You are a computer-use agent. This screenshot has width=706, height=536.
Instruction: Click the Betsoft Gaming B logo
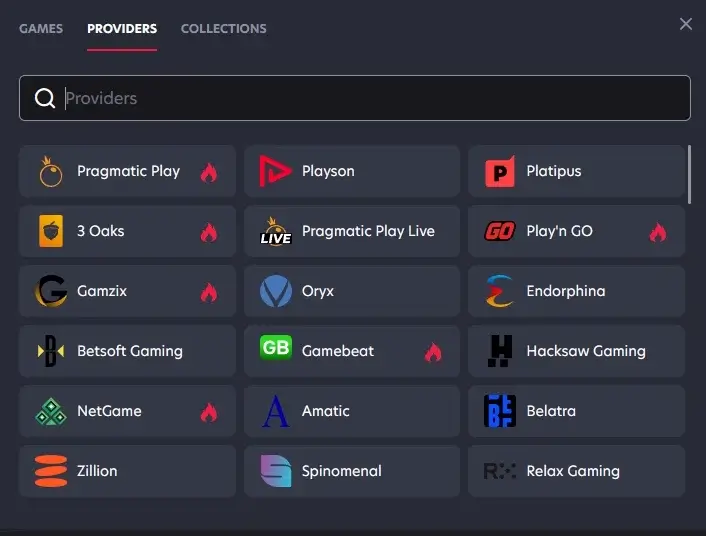click(x=51, y=351)
